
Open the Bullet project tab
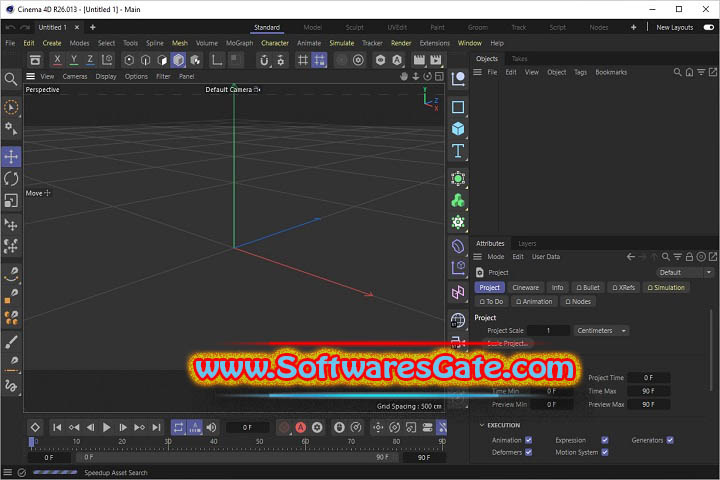point(588,288)
